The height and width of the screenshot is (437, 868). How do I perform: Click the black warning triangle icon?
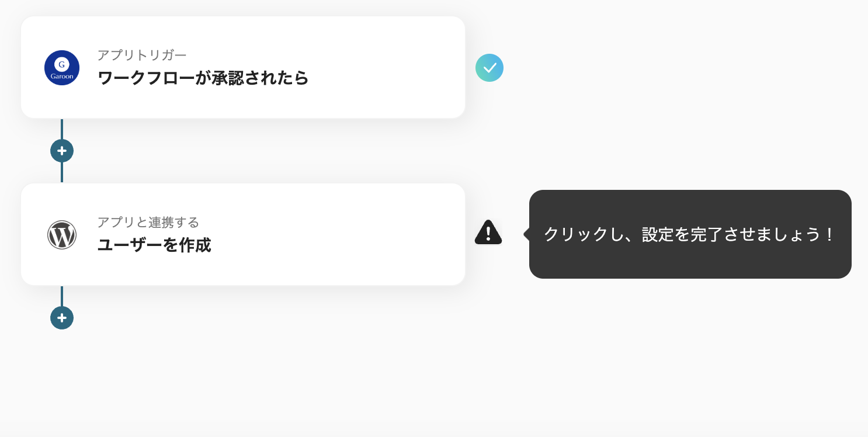(488, 233)
